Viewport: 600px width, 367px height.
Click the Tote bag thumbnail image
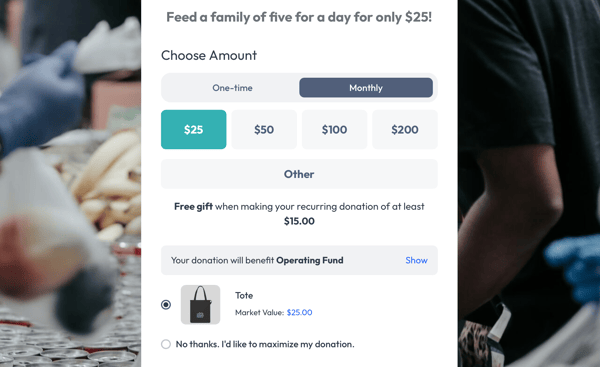(201, 305)
